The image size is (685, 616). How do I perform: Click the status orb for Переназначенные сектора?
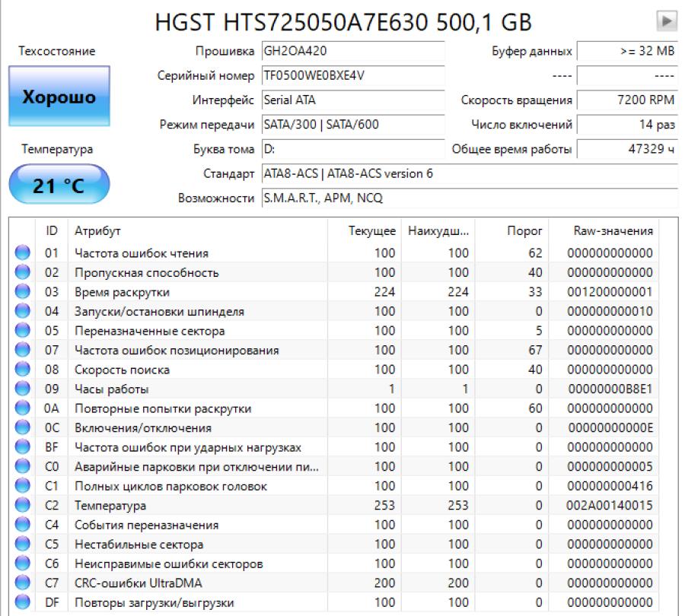[x=23, y=331]
